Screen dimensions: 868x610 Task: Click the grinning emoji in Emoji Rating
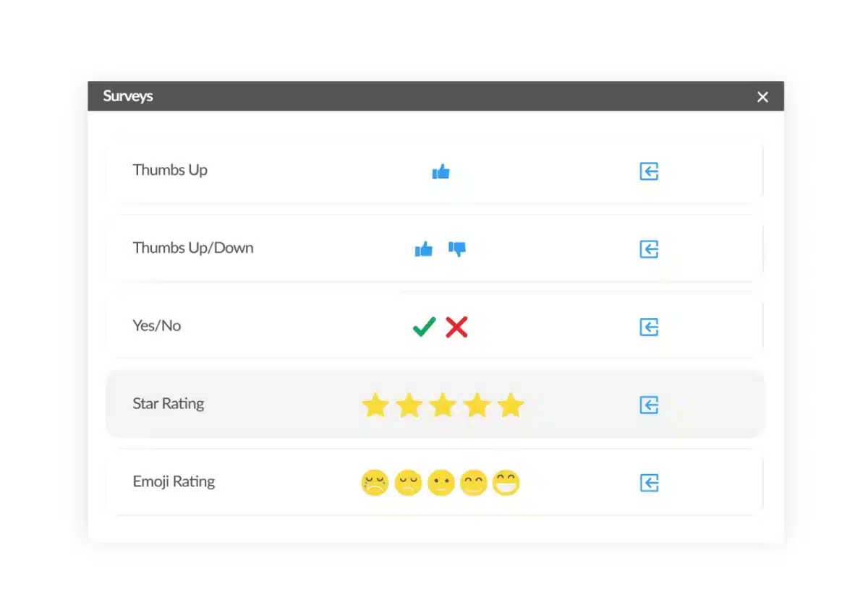pyautogui.click(x=506, y=483)
